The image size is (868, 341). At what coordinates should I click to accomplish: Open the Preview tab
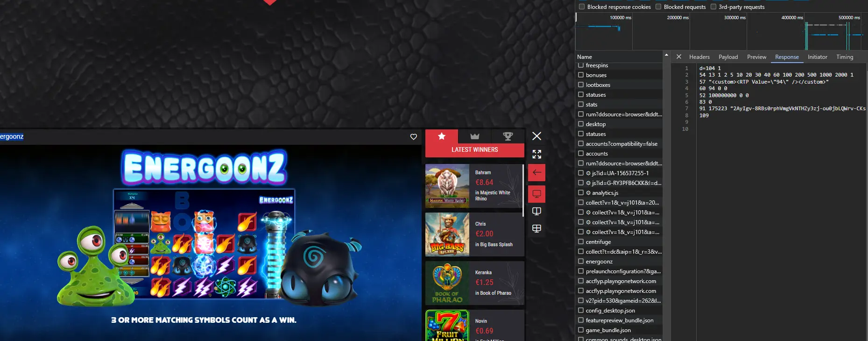tap(756, 57)
